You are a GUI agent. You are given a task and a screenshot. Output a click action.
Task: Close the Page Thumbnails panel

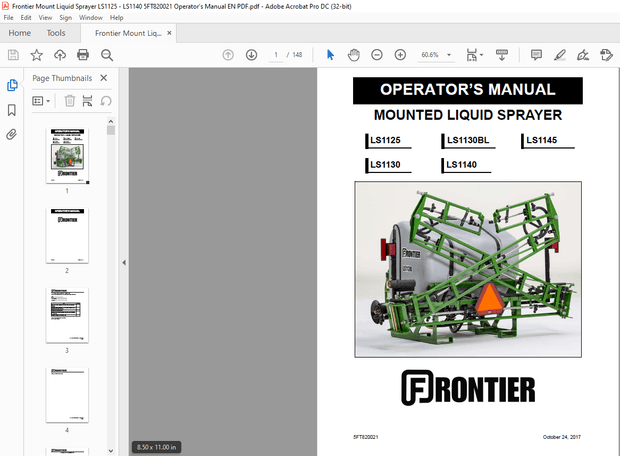pos(104,78)
